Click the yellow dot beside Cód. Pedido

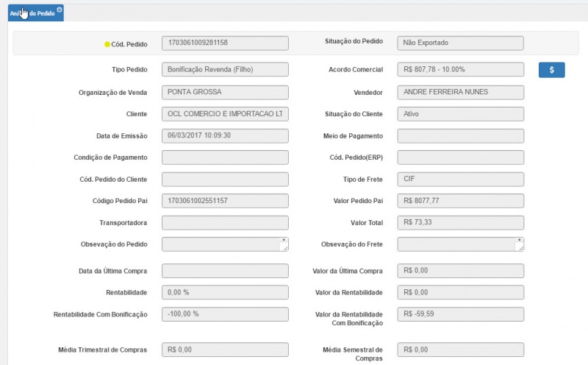click(x=107, y=44)
